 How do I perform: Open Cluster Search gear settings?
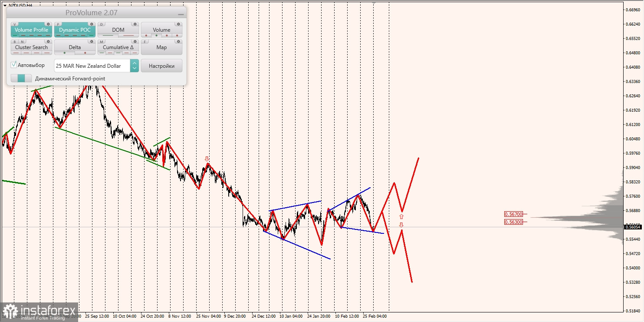click(48, 42)
